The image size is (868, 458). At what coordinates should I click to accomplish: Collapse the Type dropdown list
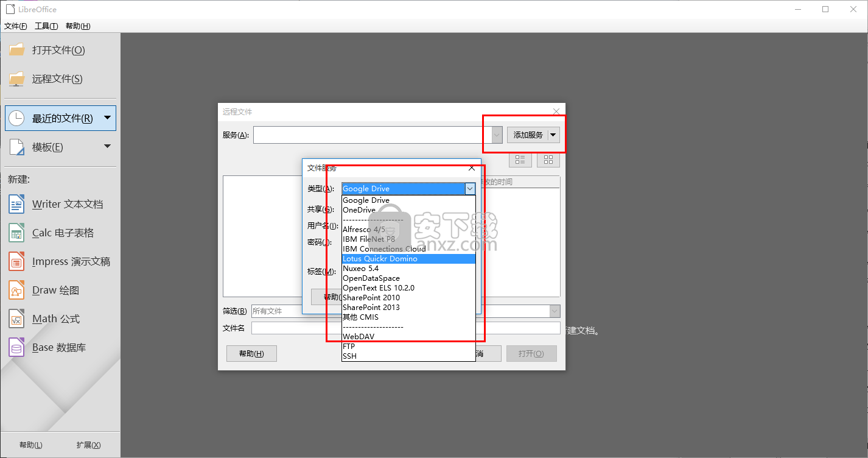470,189
